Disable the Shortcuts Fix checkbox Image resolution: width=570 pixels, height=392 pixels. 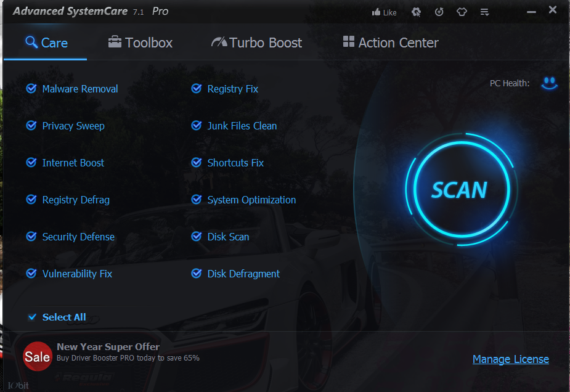pyautogui.click(x=197, y=162)
